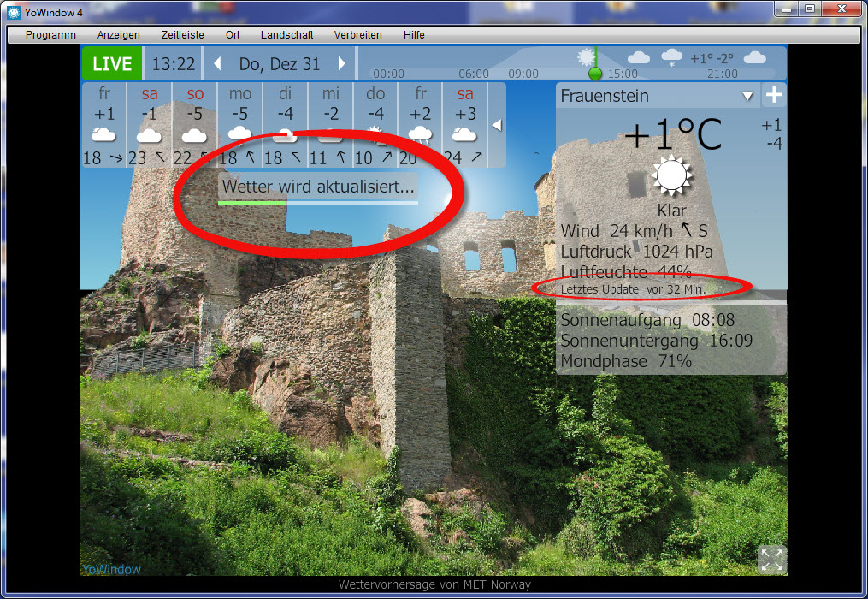868x599 pixels.
Task: Click the YoWindow link
Action: pos(111,569)
